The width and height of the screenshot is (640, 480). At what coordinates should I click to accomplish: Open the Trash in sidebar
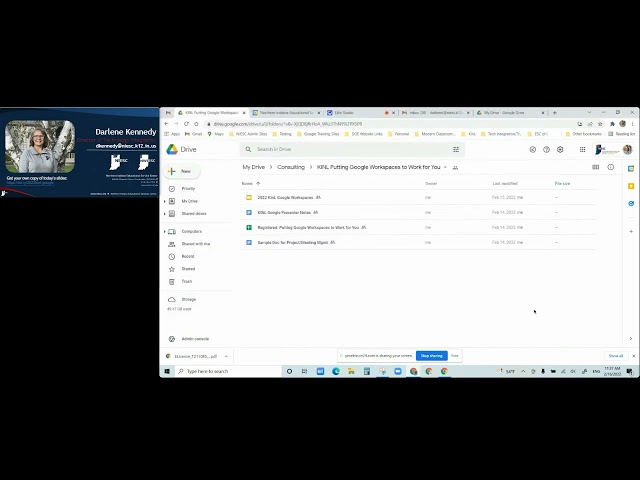point(186,281)
